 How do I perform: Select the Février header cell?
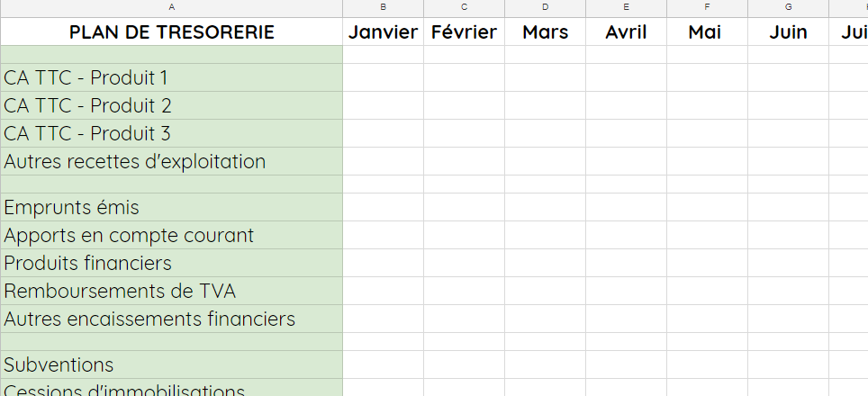click(464, 31)
